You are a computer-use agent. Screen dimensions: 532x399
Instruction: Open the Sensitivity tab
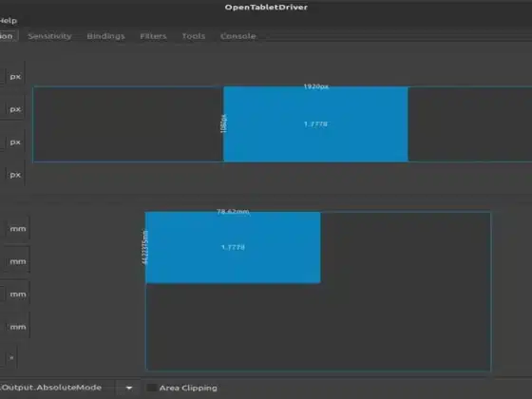49,36
